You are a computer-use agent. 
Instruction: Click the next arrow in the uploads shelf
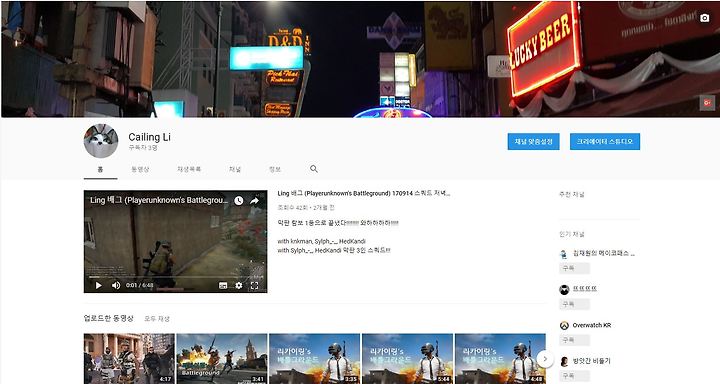(x=545, y=359)
